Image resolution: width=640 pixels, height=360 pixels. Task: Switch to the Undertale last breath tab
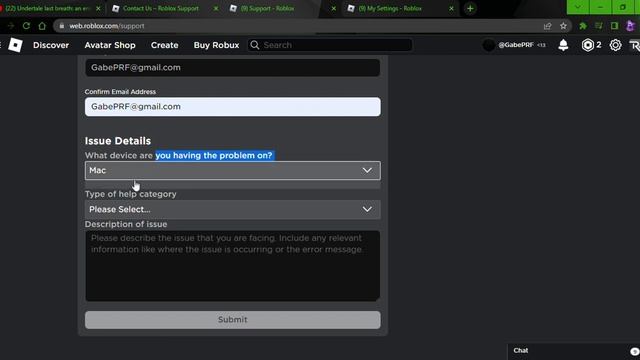pos(48,8)
